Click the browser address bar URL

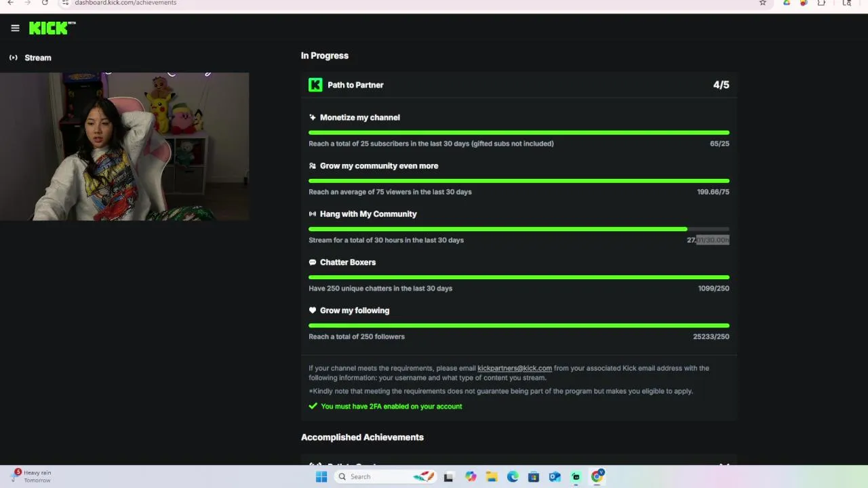point(125,3)
